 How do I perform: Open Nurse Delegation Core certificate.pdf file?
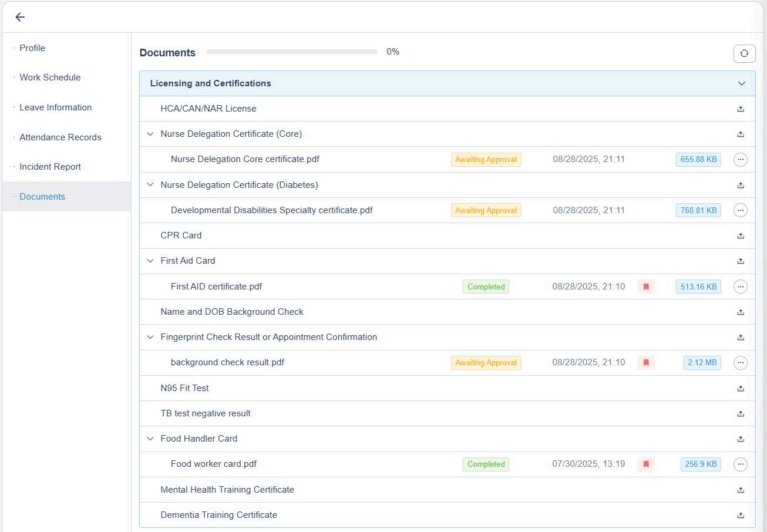pyautogui.click(x=245, y=159)
